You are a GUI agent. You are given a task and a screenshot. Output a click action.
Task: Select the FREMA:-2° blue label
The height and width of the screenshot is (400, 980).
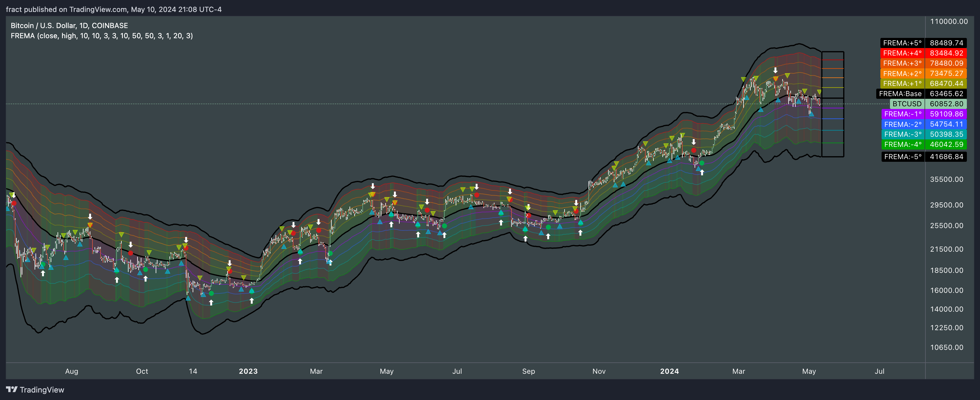903,124
